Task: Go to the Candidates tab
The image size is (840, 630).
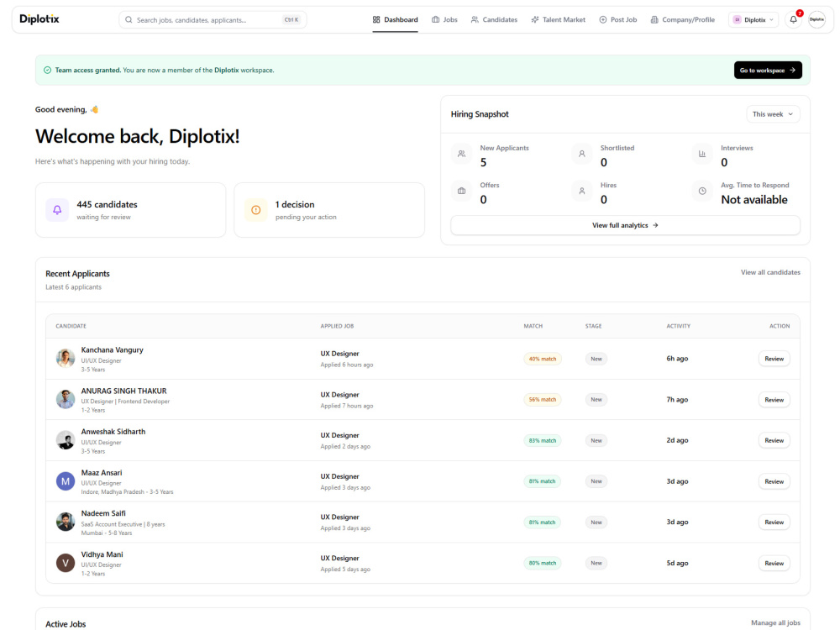Action: coord(494,20)
